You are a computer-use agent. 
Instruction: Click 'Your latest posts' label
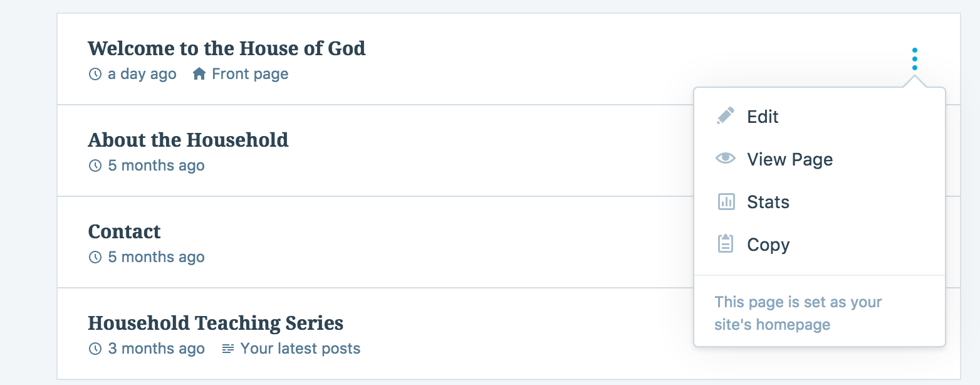click(x=300, y=349)
